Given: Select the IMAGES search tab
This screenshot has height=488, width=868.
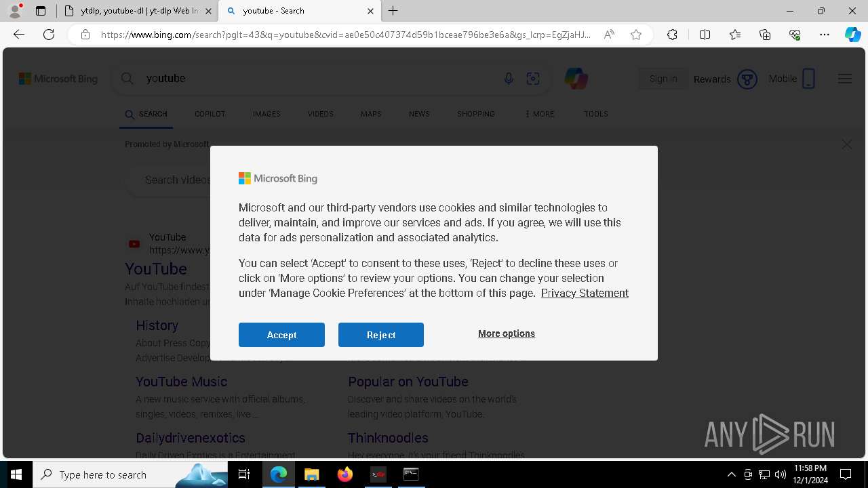Looking at the screenshot, I should click(x=267, y=114).
